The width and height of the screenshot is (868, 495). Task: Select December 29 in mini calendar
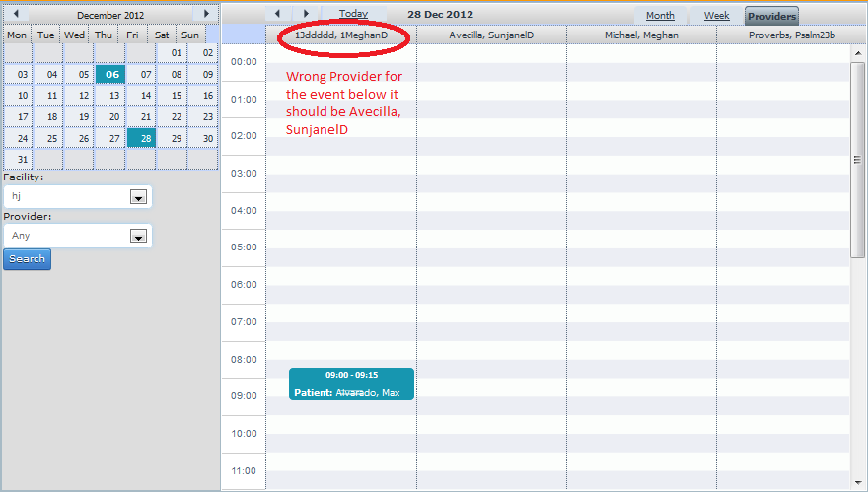click(x=173, y=138)
